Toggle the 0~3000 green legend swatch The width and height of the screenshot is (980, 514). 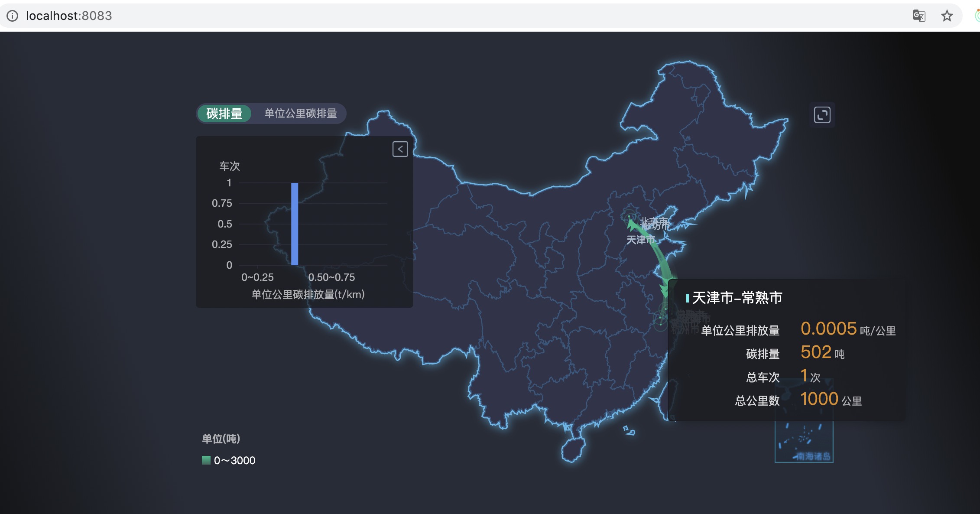pos(206,460)
